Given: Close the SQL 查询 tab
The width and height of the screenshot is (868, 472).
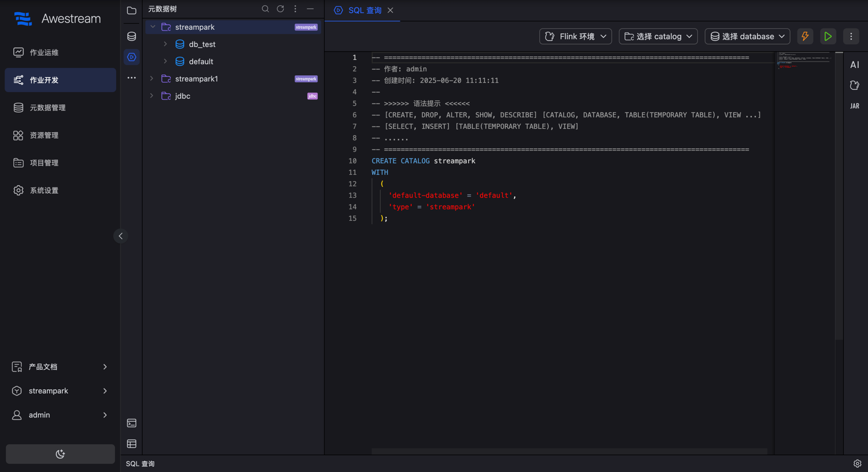Looking at the screenshot, I should point(391,10).
